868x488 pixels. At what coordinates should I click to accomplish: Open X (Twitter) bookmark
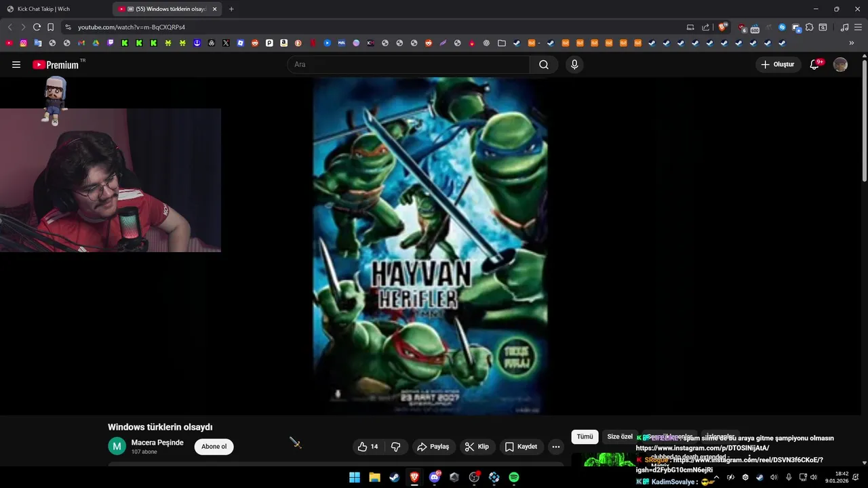click(226, 43)
